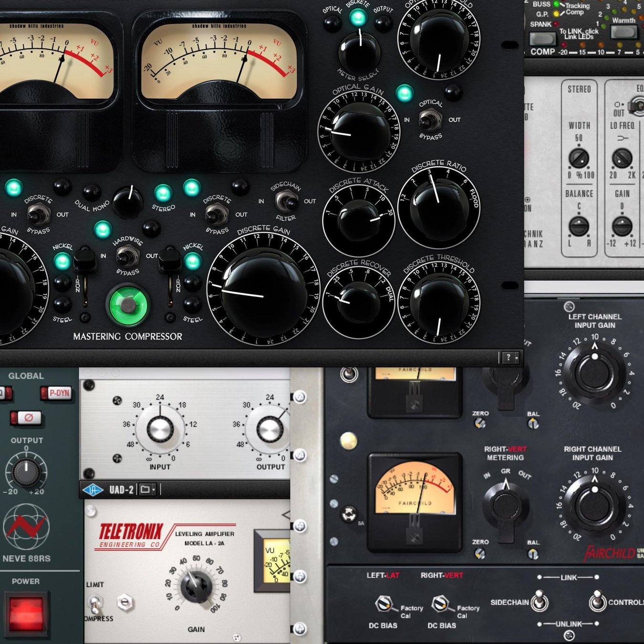Click the BAL trimmer beside the Fairchild logo
The height and width of the screenshot is (644, 644).
533,554
